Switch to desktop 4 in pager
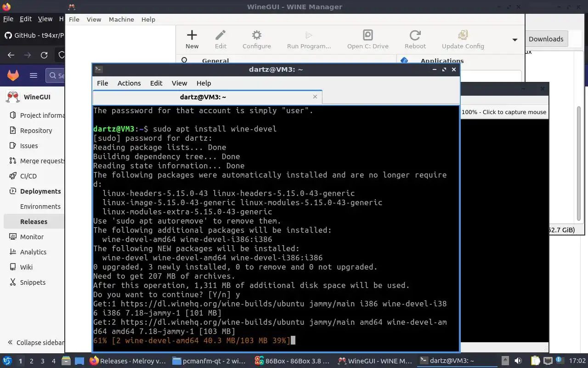Image resolution: width=588 pixels, height=368 pixels. coord(54,361)
